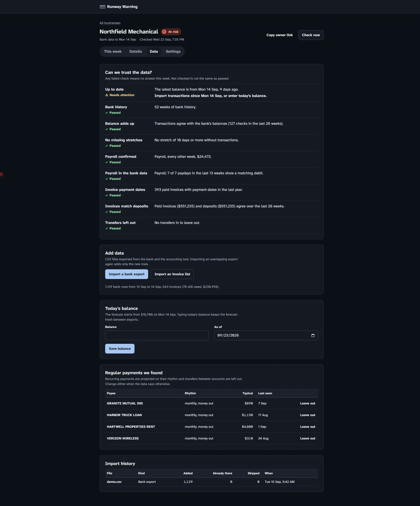
Task: Click the $4,800 typical amount
Action: tap(247, 427)
